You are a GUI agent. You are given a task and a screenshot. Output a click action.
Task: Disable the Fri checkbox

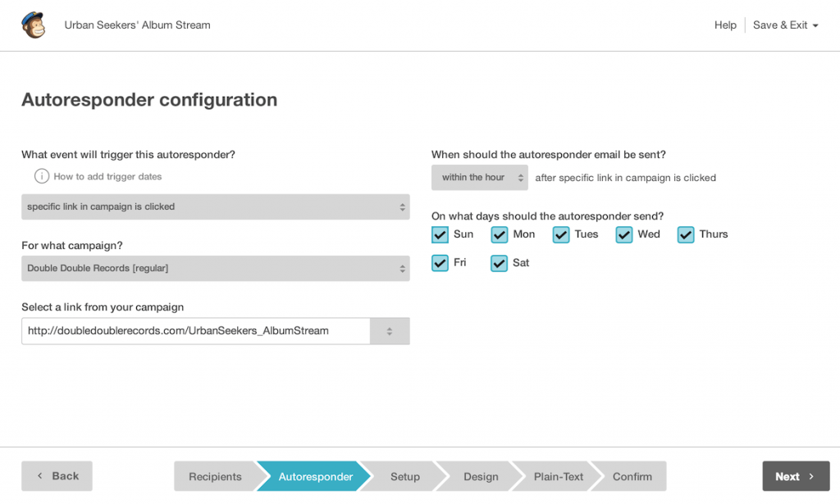tap(441, 264)
